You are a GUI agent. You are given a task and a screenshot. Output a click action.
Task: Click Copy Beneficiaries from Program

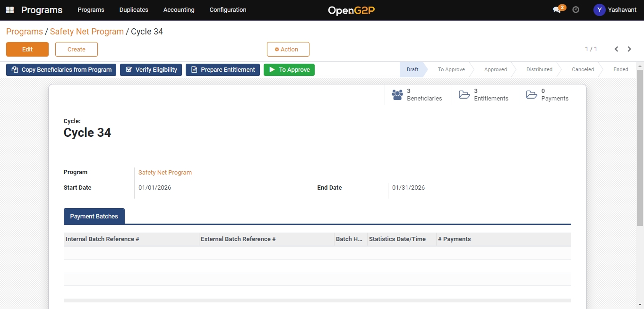pyautogui.click(x=61, y=70)
